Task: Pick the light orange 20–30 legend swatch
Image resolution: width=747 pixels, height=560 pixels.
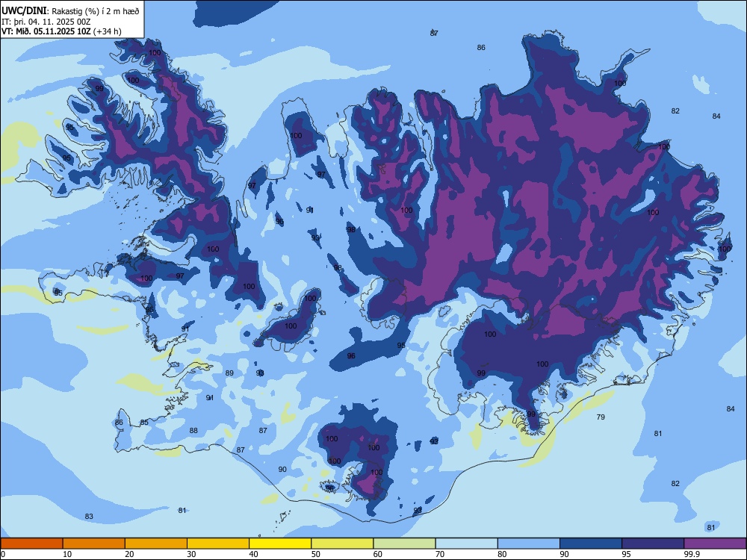Action: point(156,544)
